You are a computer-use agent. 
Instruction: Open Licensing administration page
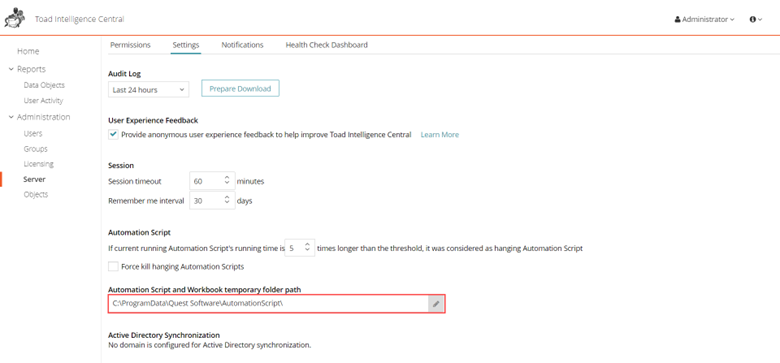coord(38,164)
